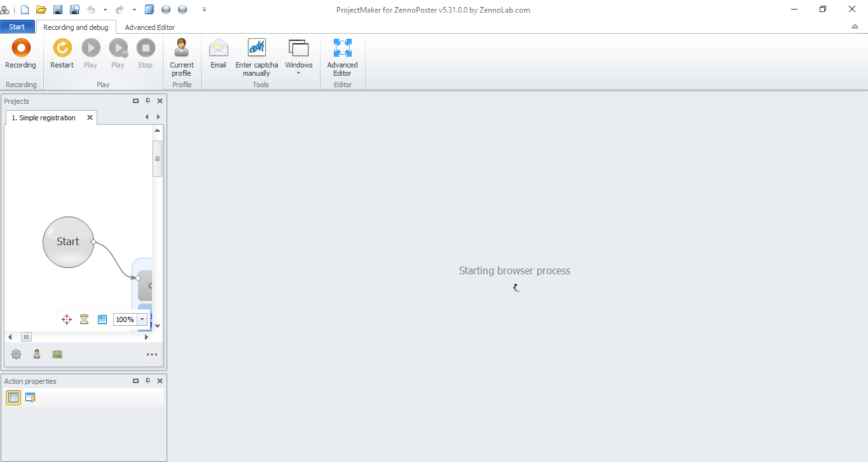Viewport: 868px width, 462px height.
Task: Click the ZennoPoster app logo icon
Action: pyautogui.click(x=6, y=10)
